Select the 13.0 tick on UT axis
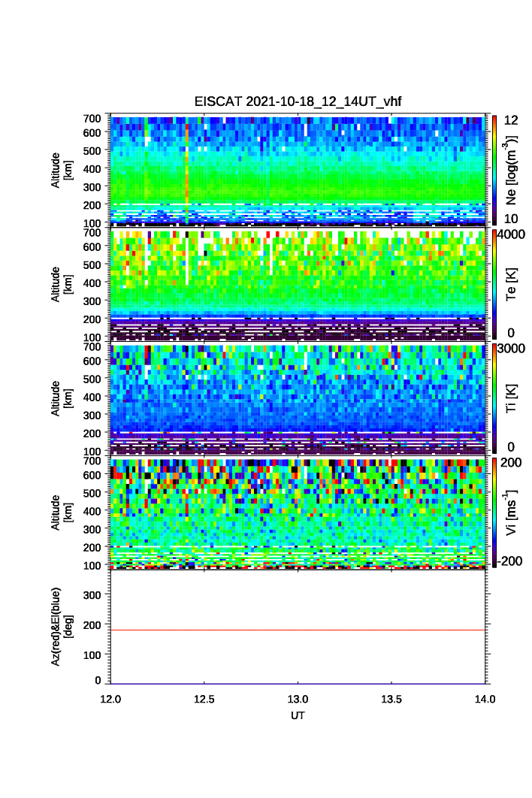Viewport: 532px width, 798px height. tap(298, 699)
